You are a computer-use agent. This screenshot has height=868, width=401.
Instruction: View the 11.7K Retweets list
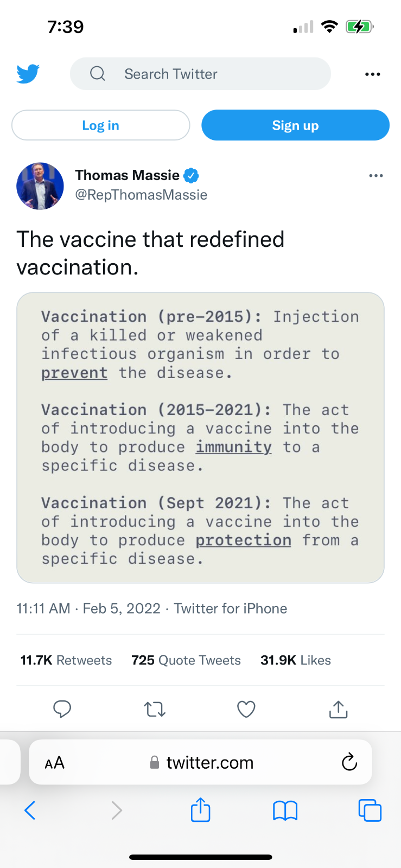66,660
